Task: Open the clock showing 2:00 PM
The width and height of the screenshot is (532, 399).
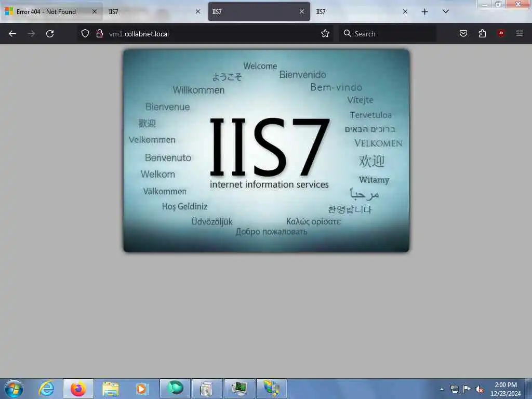Action: pos(506,389)
